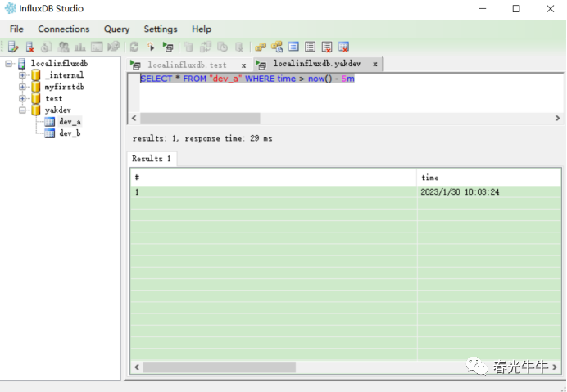Image resolution: width=567 pixels, height=392 pixels.
Task: Click the greyed-out bar chart toolbar icon
Action: click(x=80, y=47)
